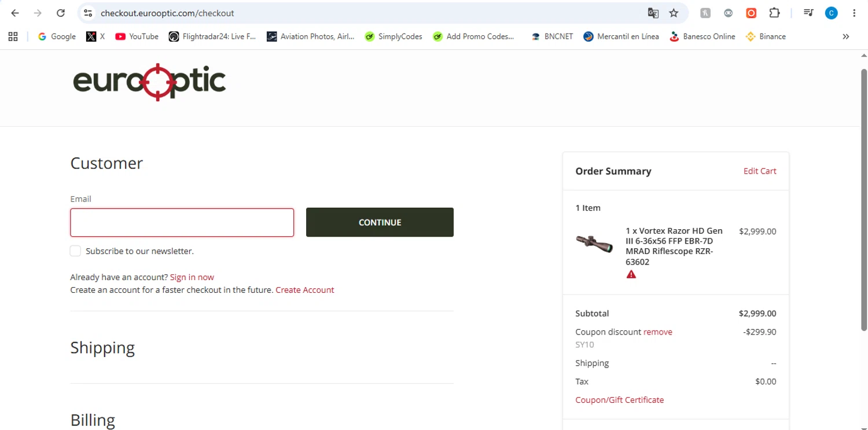
Task: Open the Google bookmark
Action: tap(57, 36)
